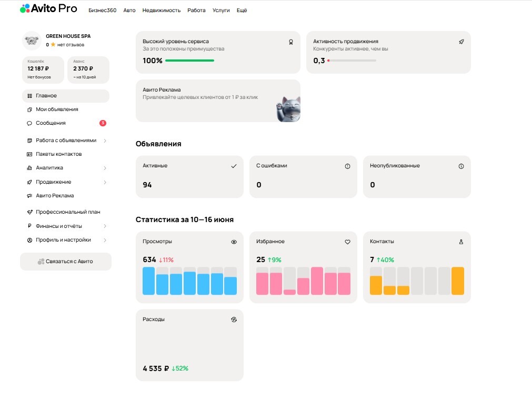Click the red unread messages badge
The width and height of the screenshot is (532, 400).
click(x=103, y=123)
